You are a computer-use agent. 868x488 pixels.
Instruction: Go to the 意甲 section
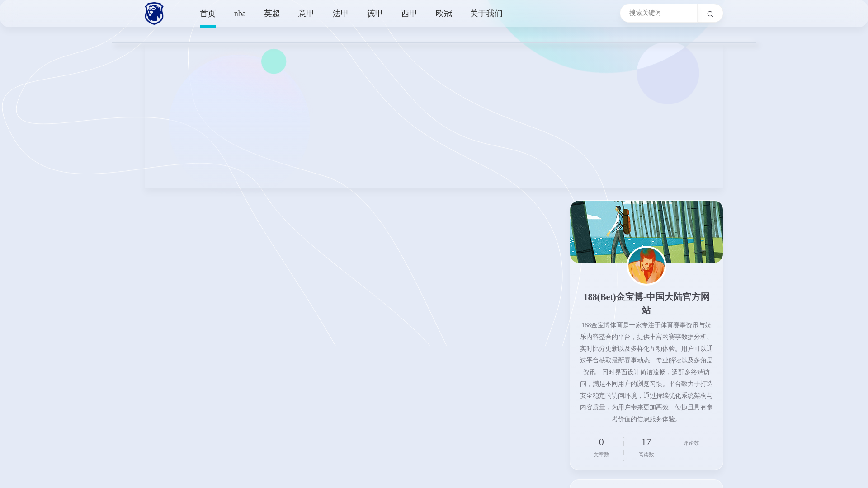(x=306, y=14)
